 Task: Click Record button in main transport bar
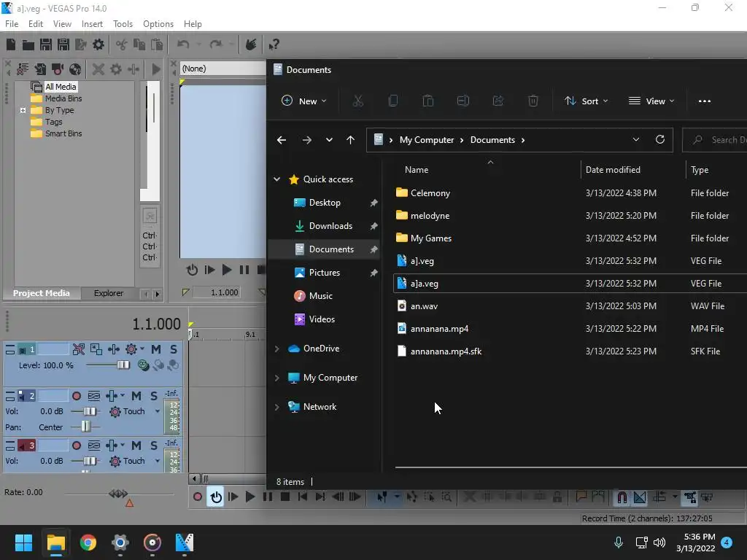pos(198,497)
